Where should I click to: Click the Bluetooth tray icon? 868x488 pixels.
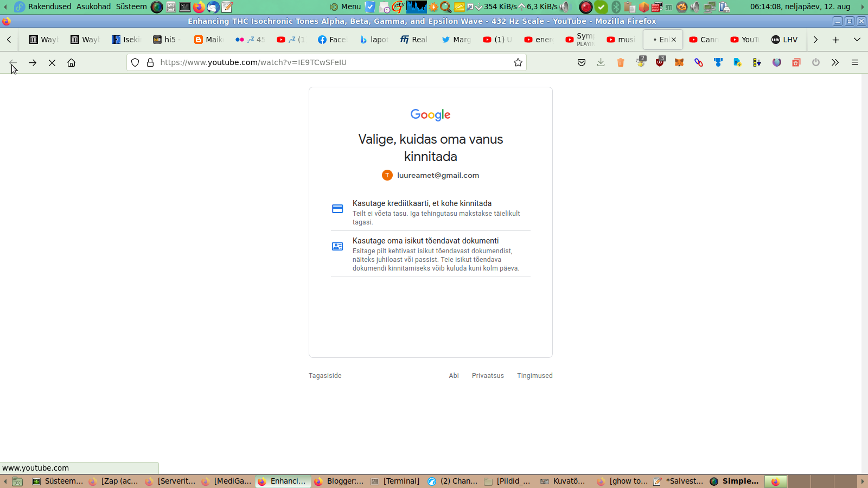[616, 7]
